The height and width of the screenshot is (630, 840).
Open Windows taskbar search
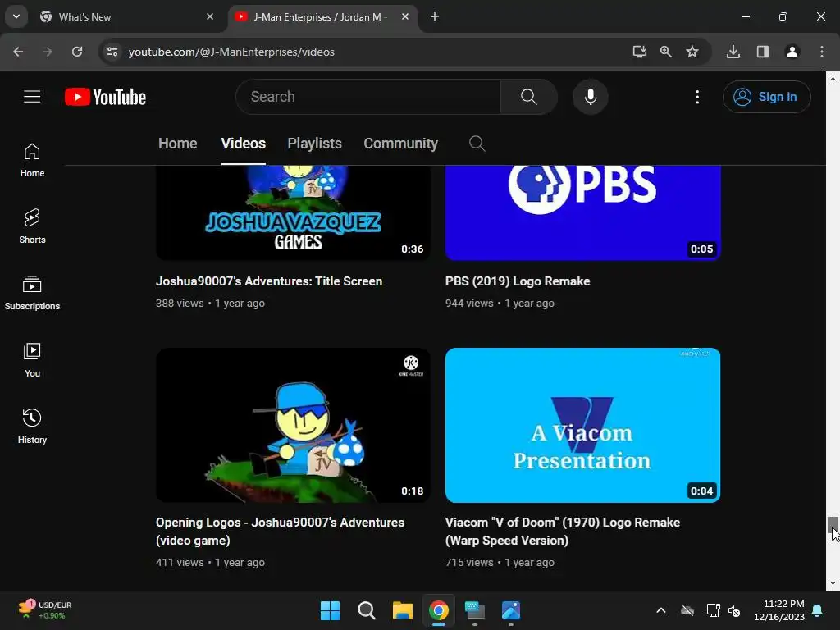367,610
